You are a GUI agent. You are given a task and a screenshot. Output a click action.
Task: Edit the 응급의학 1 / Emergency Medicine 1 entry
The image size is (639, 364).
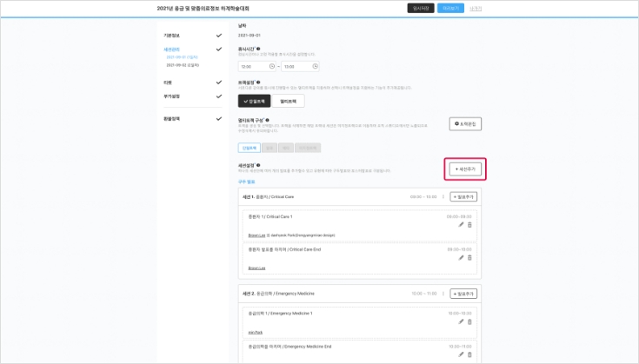(461, 321)
